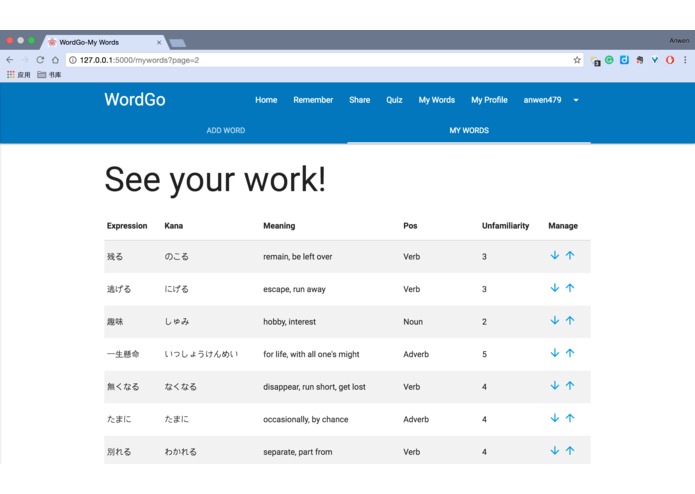This screenshot has height=494, width=695.
Task: Click 'disappear, run short, get lost' cell
Action: (x=314, y=387)
